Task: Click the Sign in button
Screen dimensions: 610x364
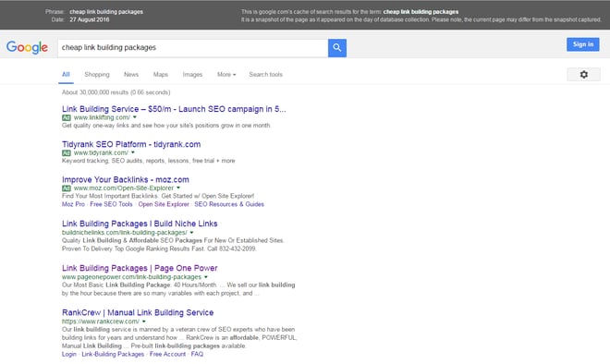Action: tap(583, 44)
